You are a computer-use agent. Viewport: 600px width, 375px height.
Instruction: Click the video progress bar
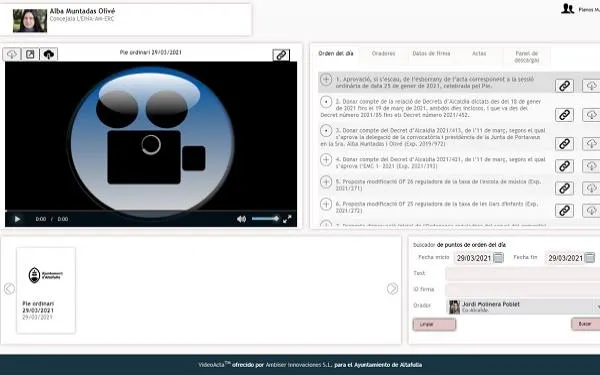point(151,211)
